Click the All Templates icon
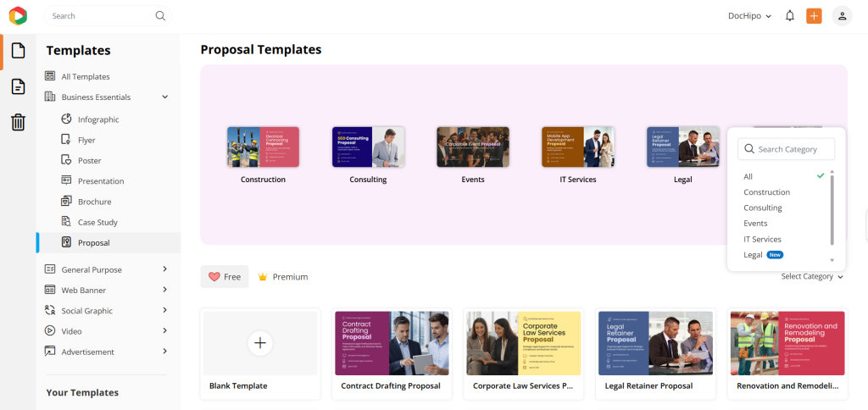The image size is (868, 410). (50, 76)
